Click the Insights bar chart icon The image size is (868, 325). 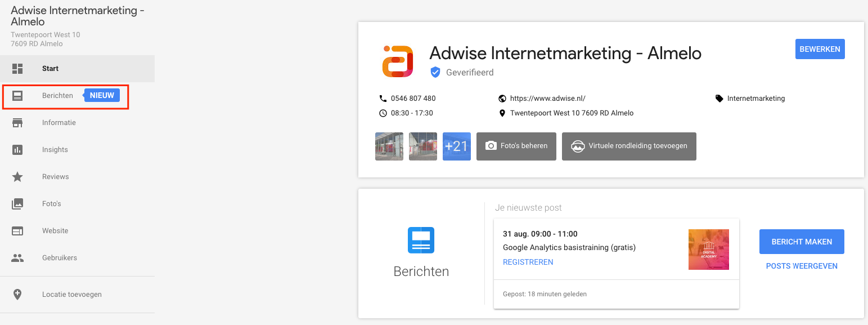click(x=17, y=150)
